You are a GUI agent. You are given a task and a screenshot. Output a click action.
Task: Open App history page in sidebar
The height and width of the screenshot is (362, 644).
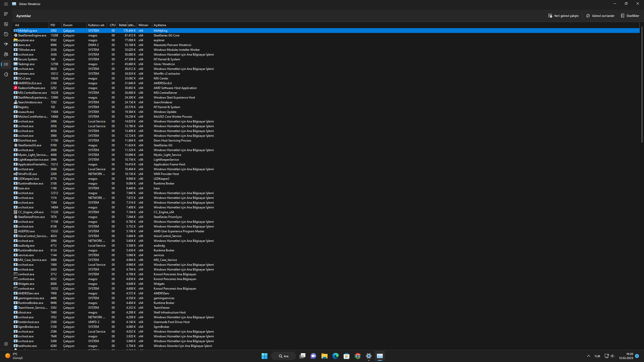click(6, 34)
